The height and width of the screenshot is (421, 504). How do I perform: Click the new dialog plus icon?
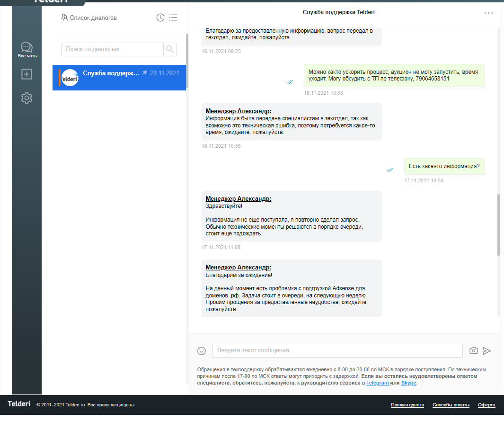click(27, 74)
